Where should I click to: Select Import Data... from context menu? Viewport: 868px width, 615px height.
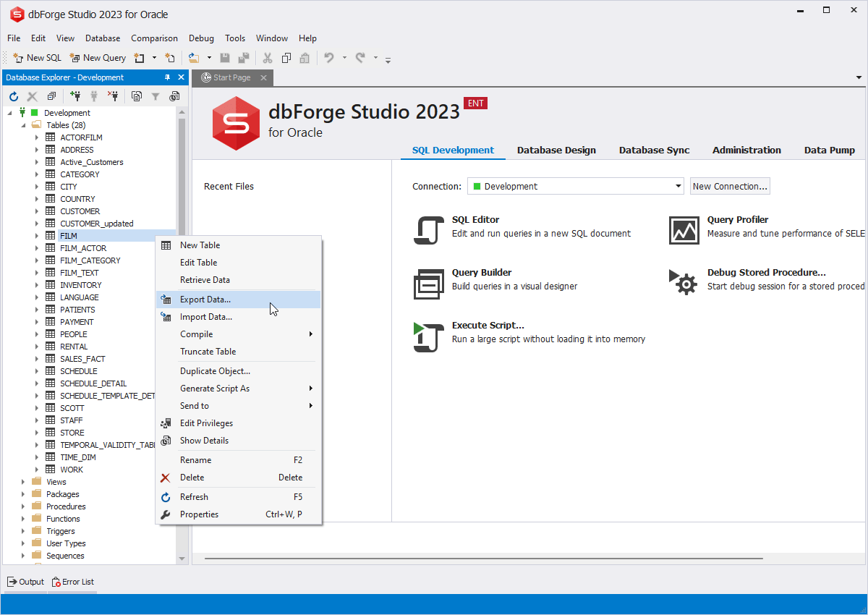(x=239, y=317)
